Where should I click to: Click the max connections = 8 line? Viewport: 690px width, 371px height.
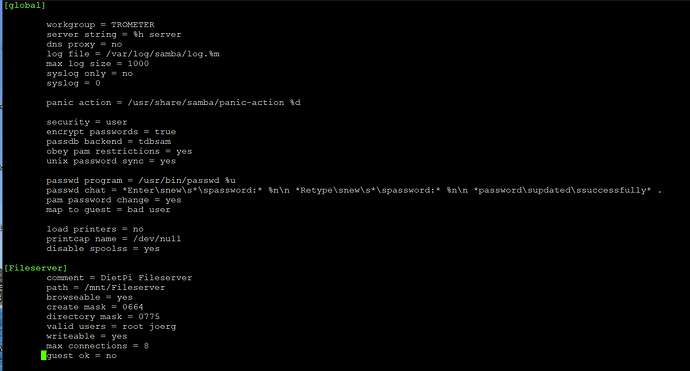click(x=97, y=345)
